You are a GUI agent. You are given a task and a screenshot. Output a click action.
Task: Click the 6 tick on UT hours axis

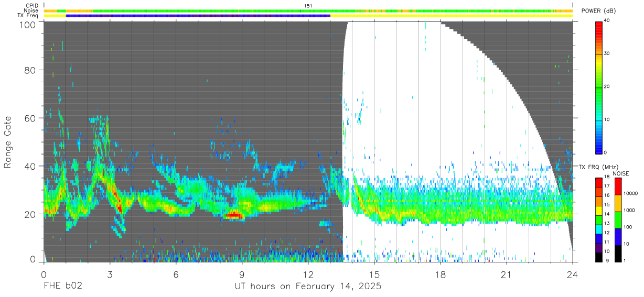coord(176,274)
